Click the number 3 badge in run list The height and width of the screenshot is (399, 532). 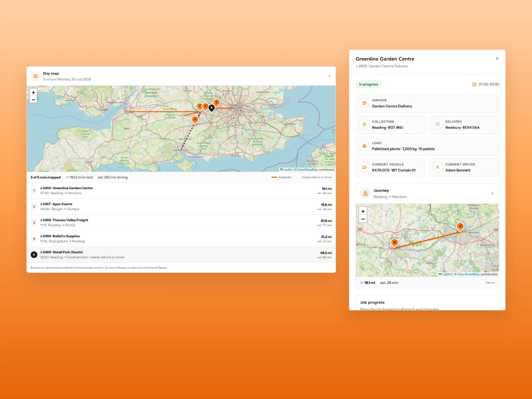click(34, 222)
